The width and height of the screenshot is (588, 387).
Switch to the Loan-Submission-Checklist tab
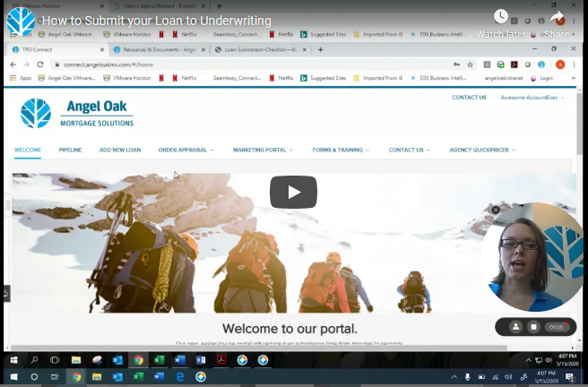[x=261, y=49]
